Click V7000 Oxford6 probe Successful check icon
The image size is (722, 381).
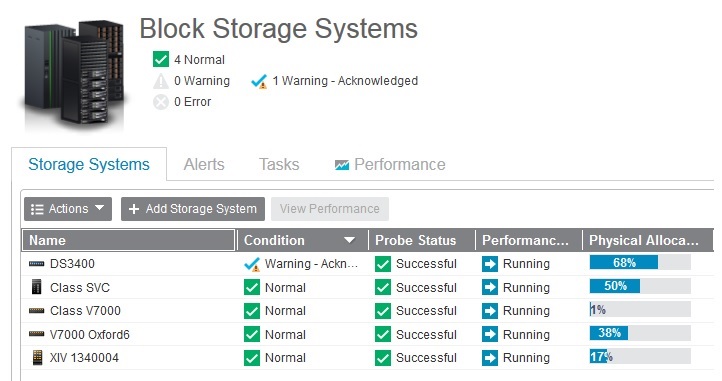383,334
